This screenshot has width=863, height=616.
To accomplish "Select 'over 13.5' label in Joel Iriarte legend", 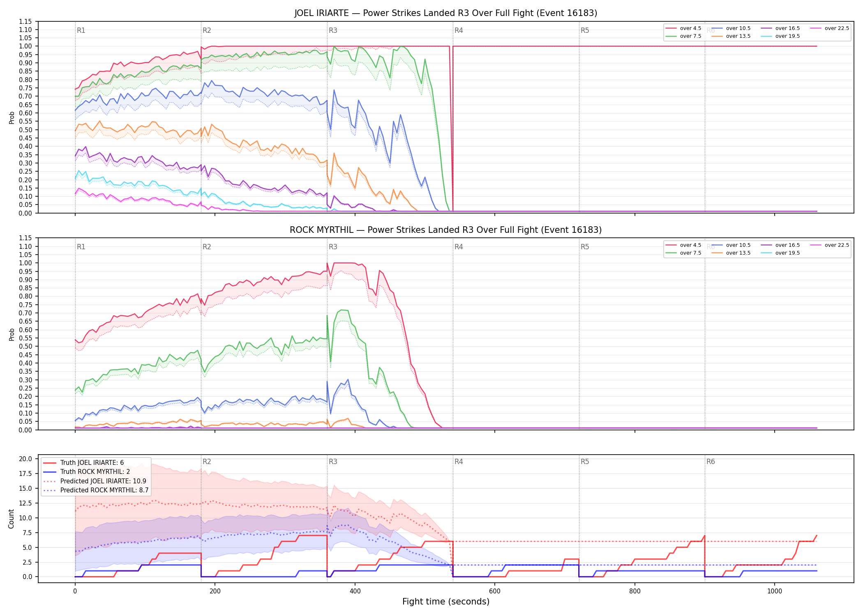I will 738,36.
